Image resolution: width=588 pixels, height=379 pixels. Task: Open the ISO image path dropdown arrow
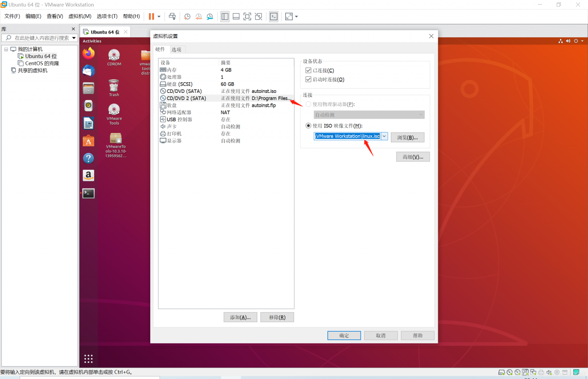[x=384, y=136]
